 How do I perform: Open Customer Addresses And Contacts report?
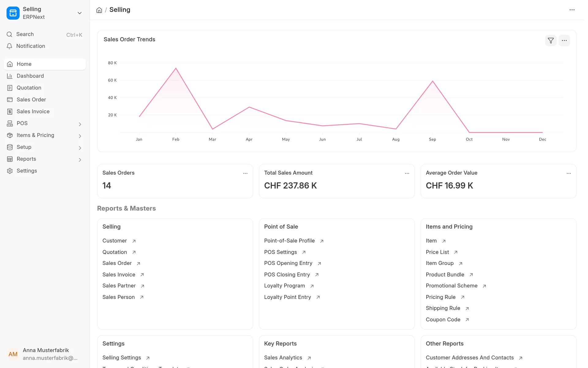pyautogui.click(x=469, y=358)
